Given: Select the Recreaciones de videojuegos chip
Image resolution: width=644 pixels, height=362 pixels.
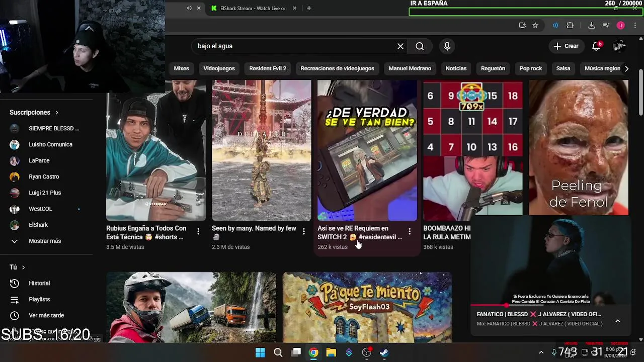Looking at the screenshot, I should [337, 68].
